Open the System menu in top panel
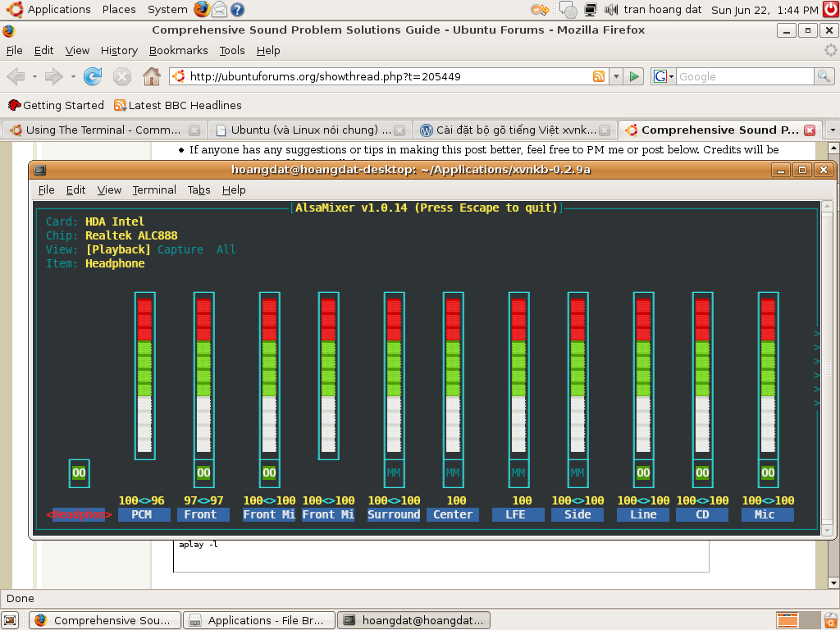The width and height of the screenshot is (840, 630). (167, 10)
